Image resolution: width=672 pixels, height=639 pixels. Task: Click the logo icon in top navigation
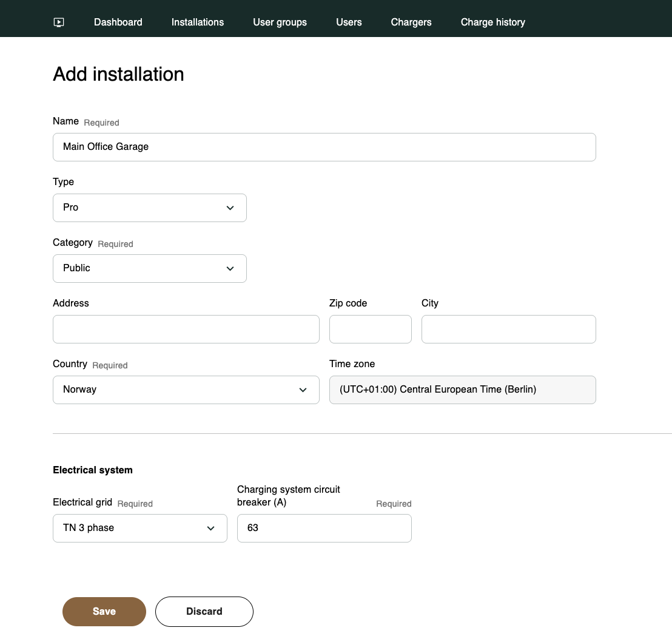pyautogui.click(x=59, y=22)
